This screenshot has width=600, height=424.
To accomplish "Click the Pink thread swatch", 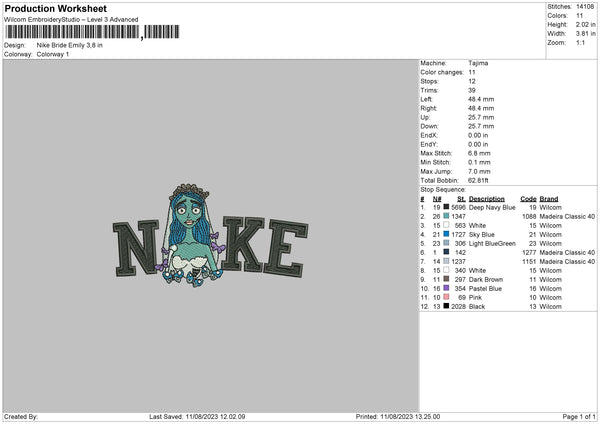I will click(x=446, y=297).
